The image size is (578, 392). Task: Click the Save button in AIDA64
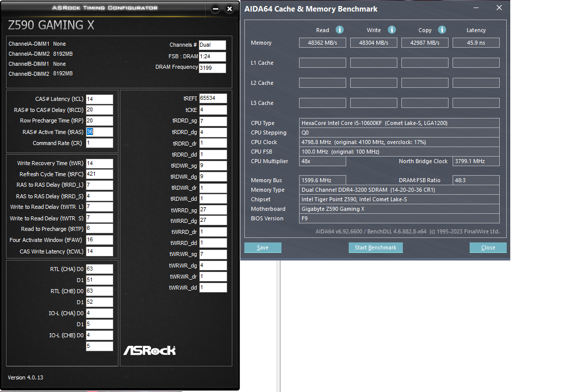(263, 247)
